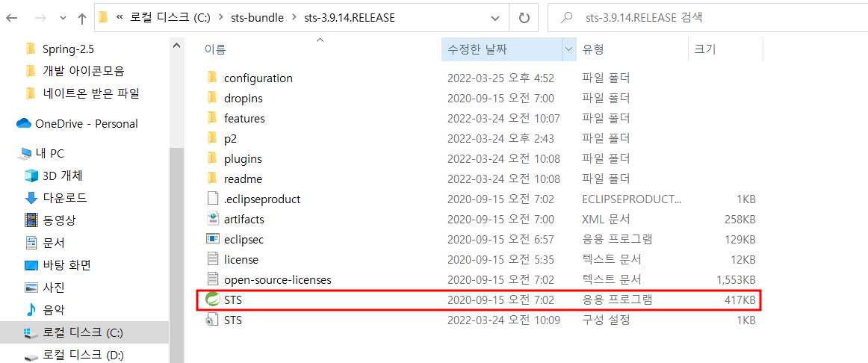Click the navigation pane scroll up arrow

click(x=176, y=46)
